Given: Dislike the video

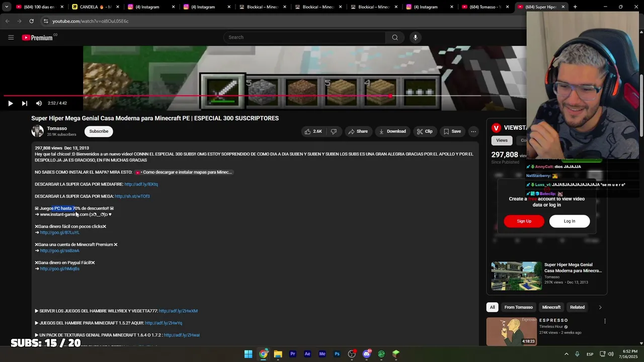Looking at the screenshot, I should coord(334,131).
